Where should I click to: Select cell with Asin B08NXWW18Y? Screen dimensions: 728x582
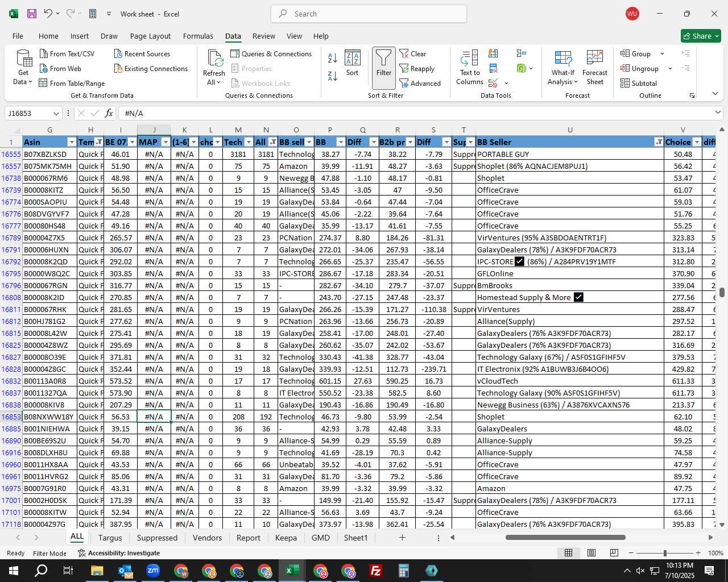[x=49, y=417]
